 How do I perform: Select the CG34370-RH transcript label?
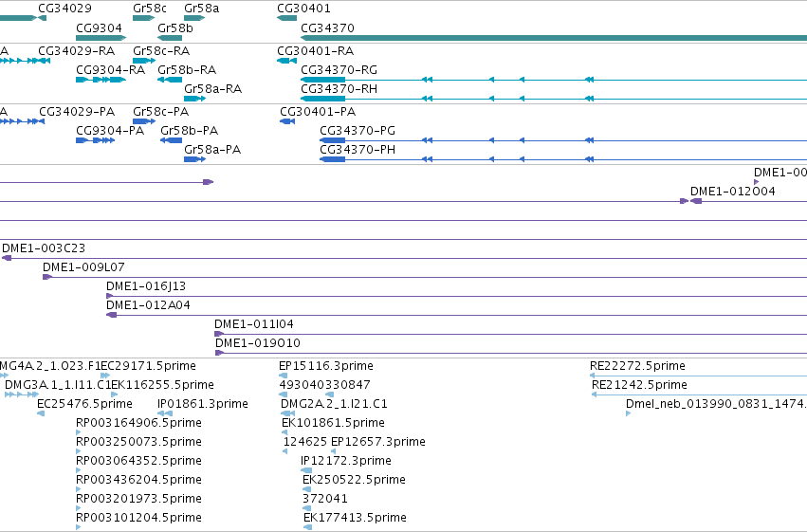coord(339,89)
